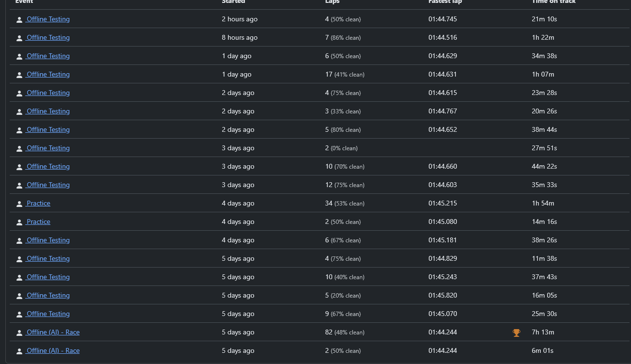Open Offline Testing session with 7 laps

point(48,37)
